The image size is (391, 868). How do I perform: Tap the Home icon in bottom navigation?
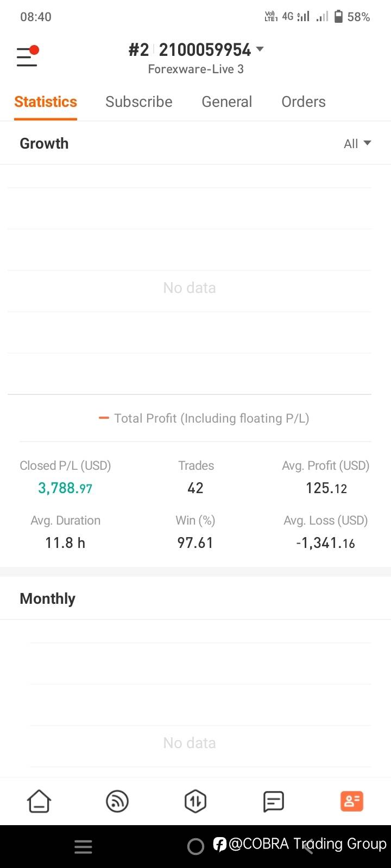click(x=39, y=801)
